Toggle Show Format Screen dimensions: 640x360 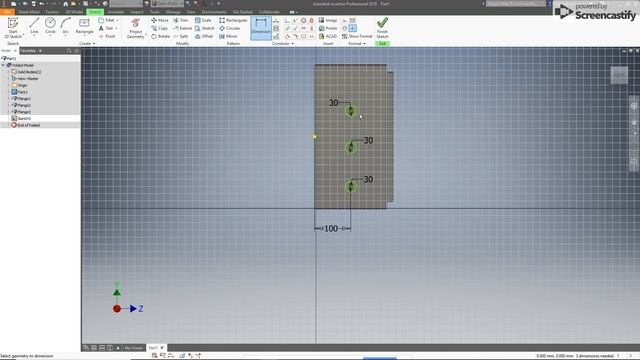tap(357, 36)
